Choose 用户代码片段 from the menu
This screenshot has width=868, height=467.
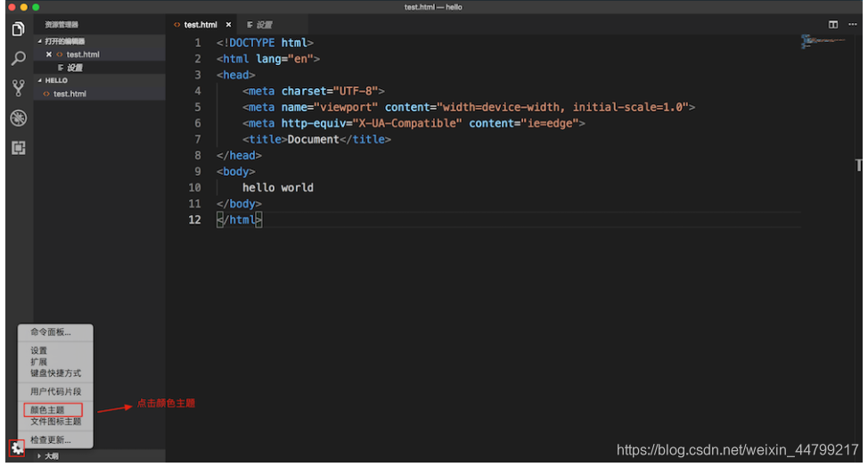click(55, 391)
